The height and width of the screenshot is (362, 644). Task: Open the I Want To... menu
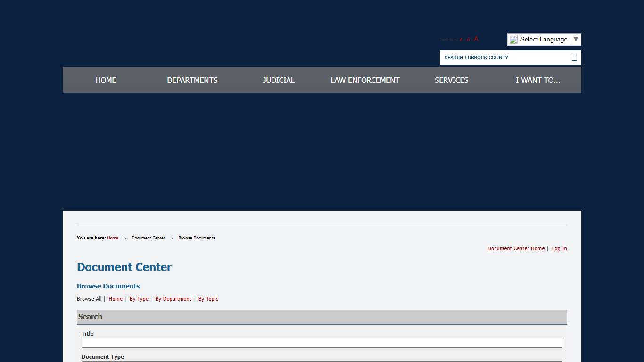point(537,80)
